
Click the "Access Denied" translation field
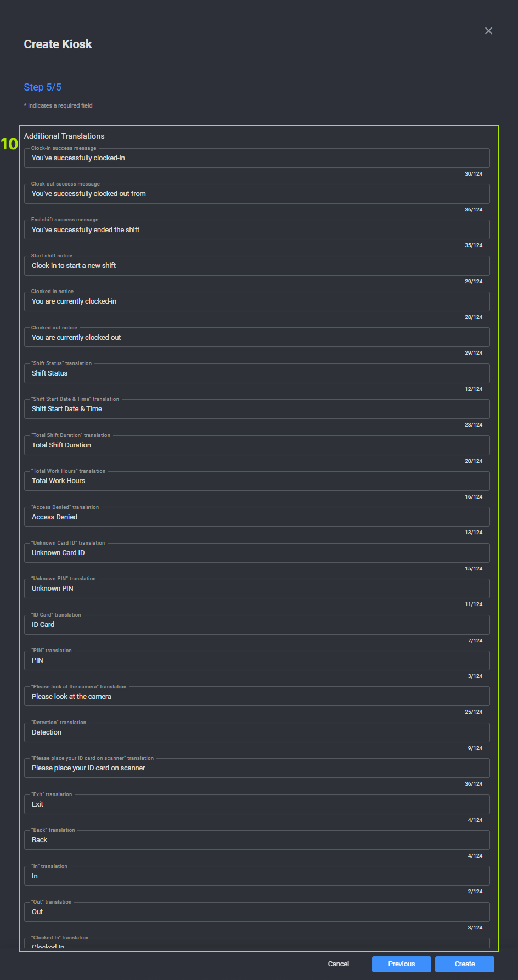point(257,517)
